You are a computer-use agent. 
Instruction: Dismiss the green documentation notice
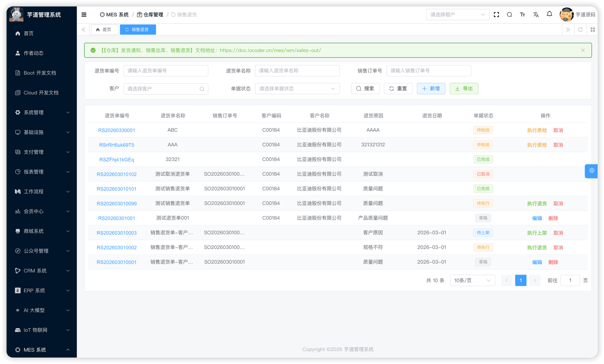click(x=583, y=50)
